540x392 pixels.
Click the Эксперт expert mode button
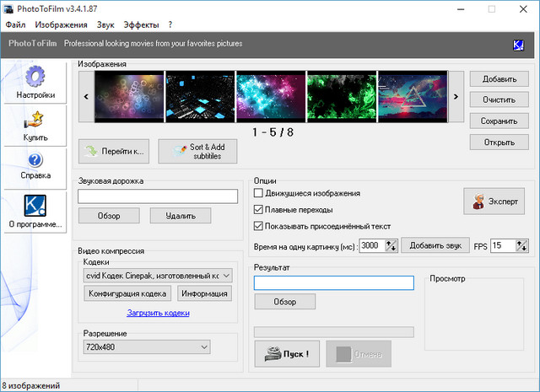coord(494,201)
